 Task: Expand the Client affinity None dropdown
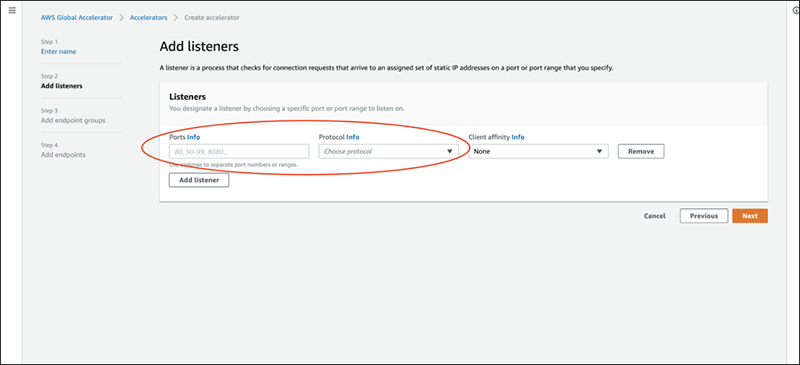coord(538,152)
